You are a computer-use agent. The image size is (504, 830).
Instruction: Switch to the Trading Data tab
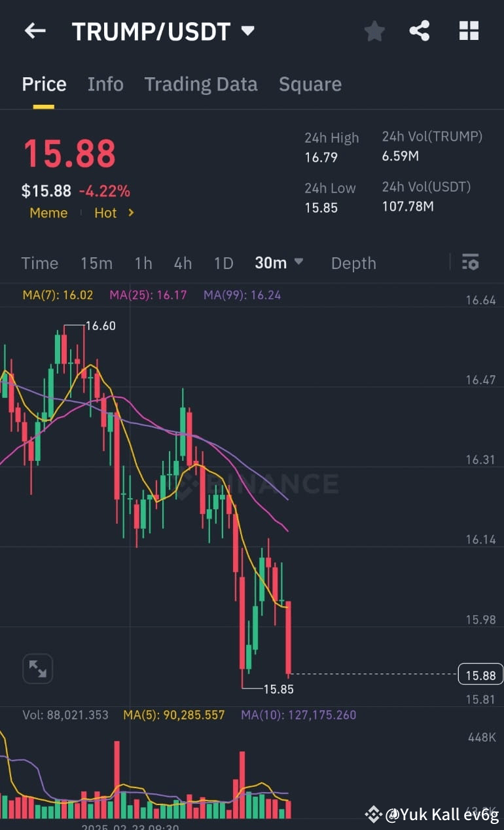[x=201, y=84]
